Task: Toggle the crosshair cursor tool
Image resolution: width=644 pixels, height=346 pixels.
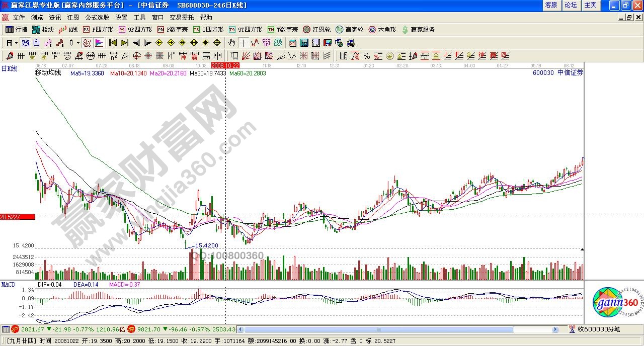Action: (244, 43)
